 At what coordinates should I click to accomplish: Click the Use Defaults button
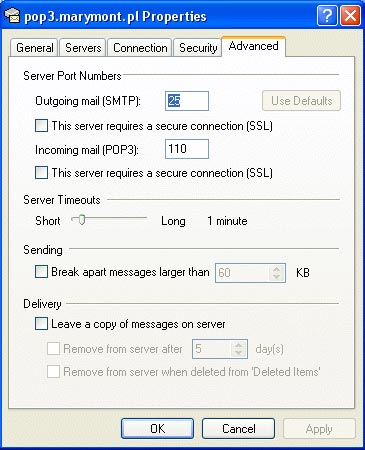pos(301,101)
